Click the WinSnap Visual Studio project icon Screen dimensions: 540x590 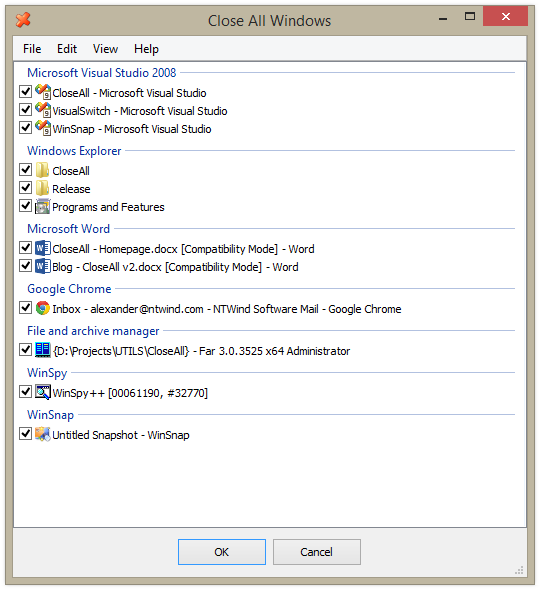coord(43,128)
